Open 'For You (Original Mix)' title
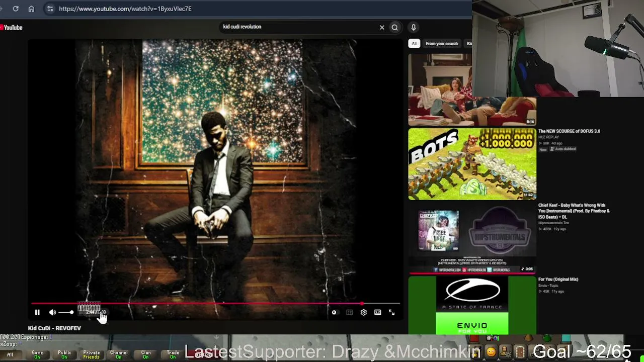This screenshot has width=644, height=362. pos(558,280)
